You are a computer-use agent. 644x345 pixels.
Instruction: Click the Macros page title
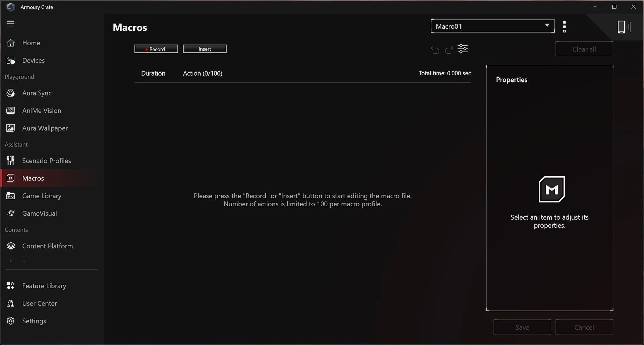pos(130,27)
